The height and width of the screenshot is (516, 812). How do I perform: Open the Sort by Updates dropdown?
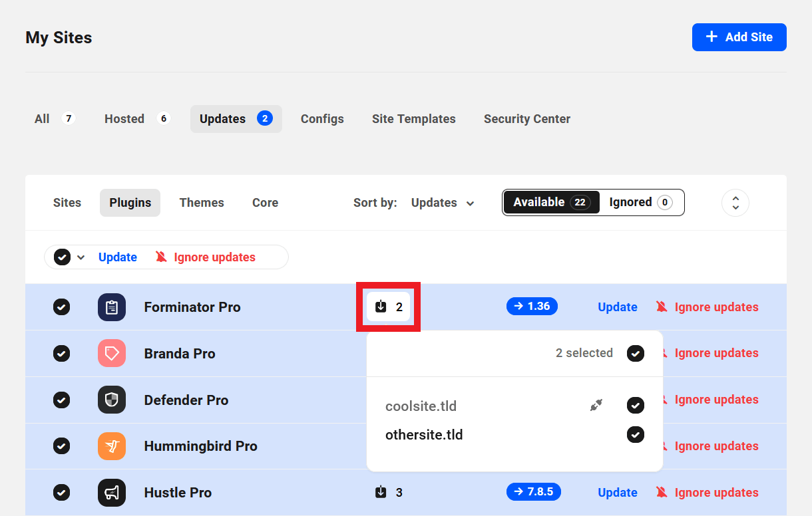tap(443, 203)
